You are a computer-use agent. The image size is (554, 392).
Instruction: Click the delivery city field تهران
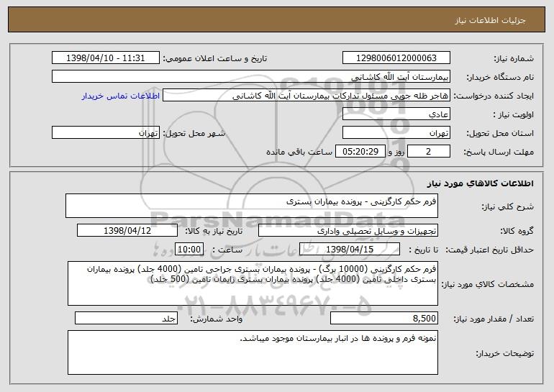(106, 133)
